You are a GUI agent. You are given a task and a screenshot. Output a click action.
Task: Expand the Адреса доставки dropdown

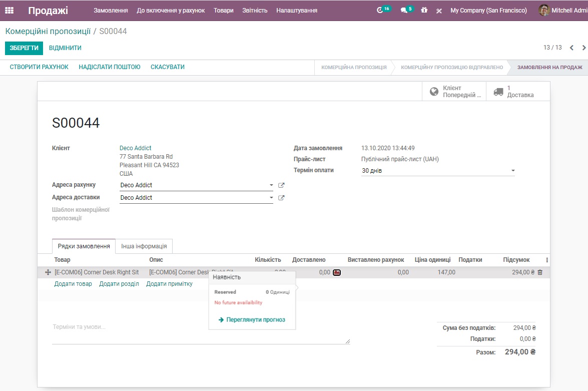[x=271, y=198]
